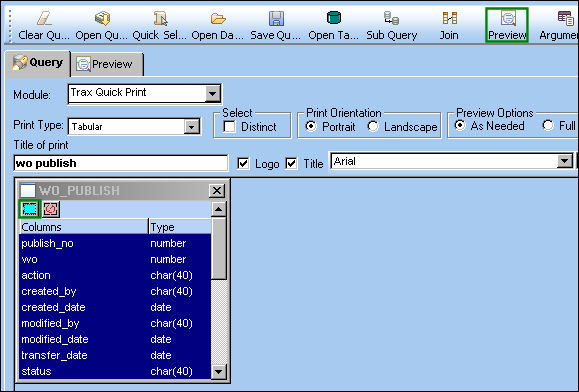Viewport: 579px width, 392px height.
Task: Switch to the Query tab
Action: 38,63
